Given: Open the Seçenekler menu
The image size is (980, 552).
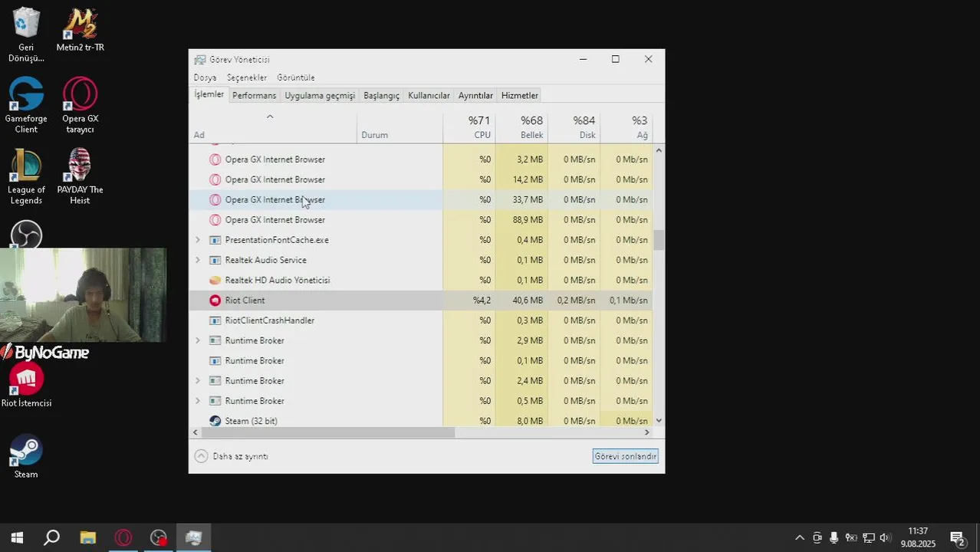Looking at the screenshot, I should point(247,77).
